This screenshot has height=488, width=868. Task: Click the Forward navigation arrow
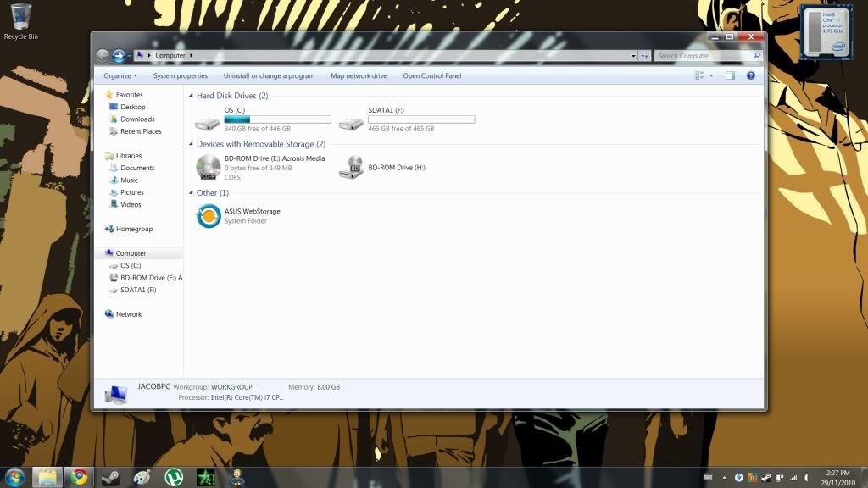pos(119,55)
